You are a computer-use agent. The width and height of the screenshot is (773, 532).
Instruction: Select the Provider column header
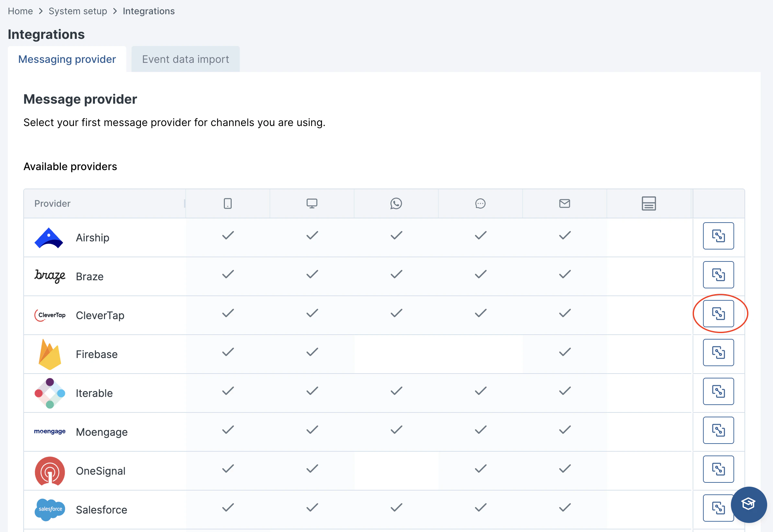[x=52, y=203]
